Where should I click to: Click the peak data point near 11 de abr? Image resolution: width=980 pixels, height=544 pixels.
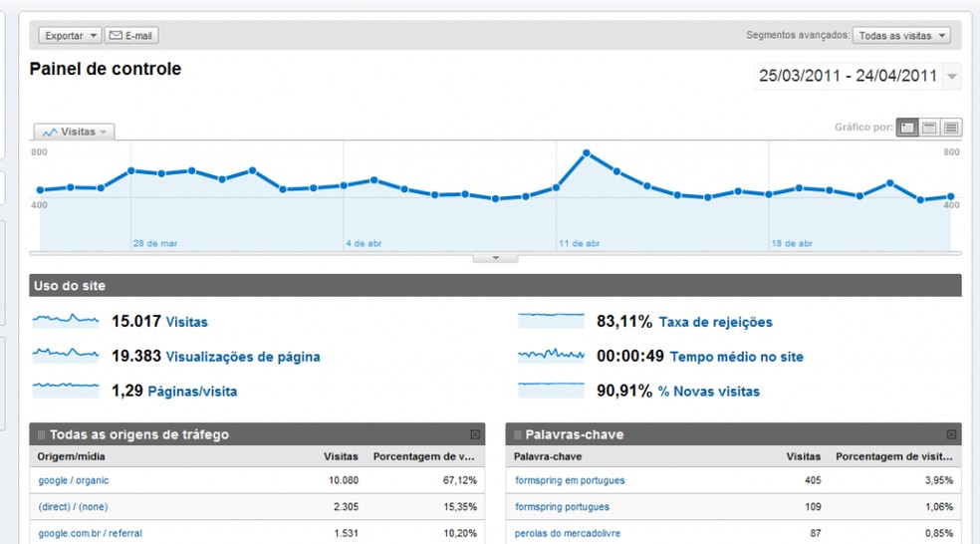pyautogui.click(x=587, y=152)
